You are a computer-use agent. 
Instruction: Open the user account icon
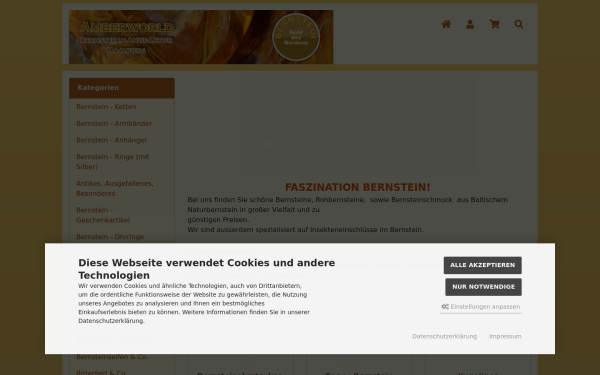[470, 24]
